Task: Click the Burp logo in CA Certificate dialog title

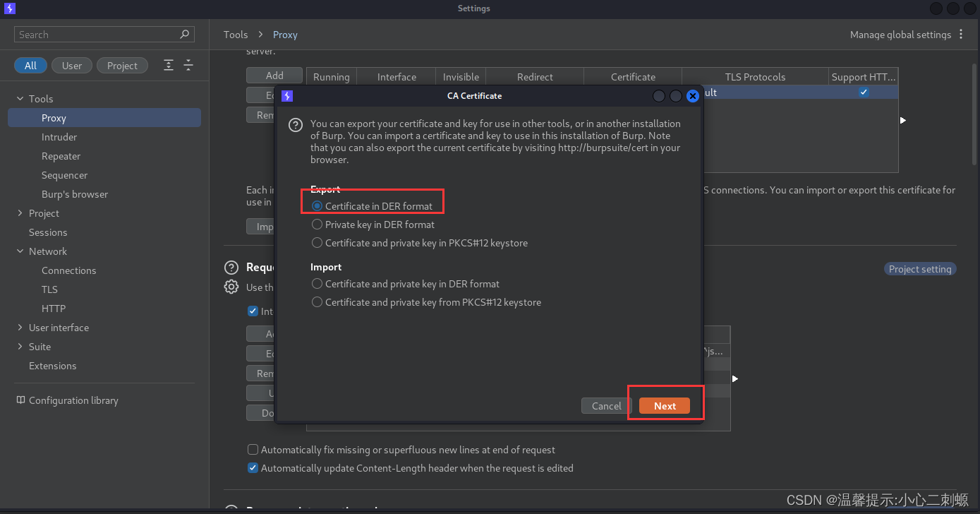Action: (287, 96)
